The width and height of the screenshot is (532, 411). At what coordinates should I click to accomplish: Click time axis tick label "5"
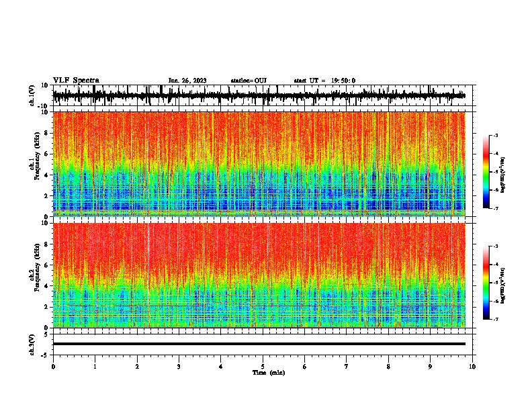click(263, 367)
